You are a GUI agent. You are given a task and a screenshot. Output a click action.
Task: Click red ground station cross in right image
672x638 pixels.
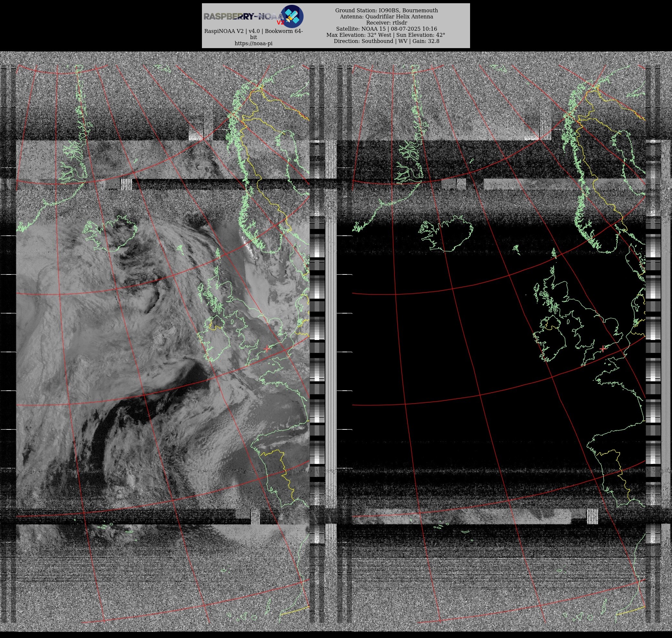pos(603,349)
